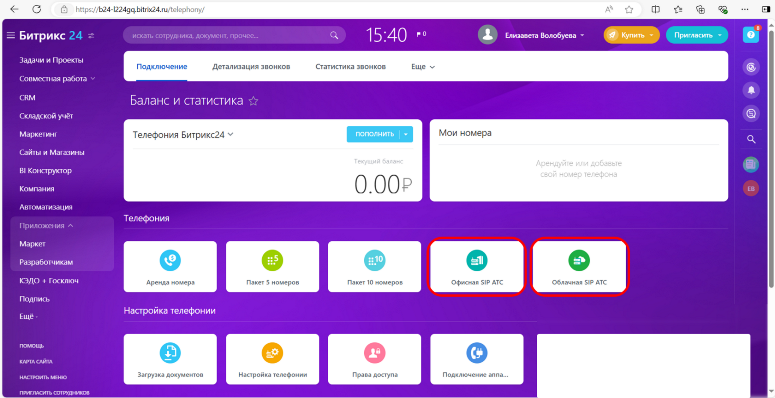Collapse the Приложения sidebar section
The width and height of the screenshot is (775, 398).
[x=46, y=225]
